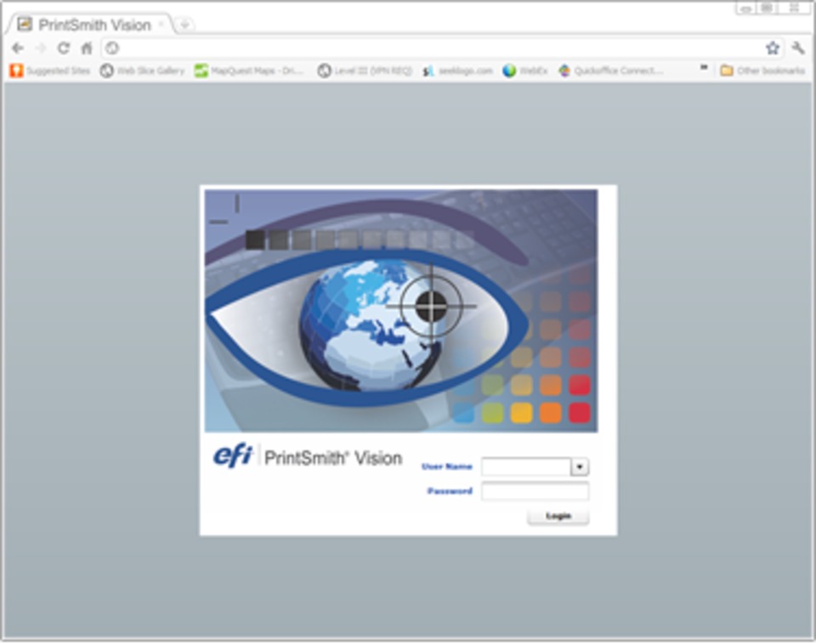
Task: Click the efi logo
Action: pyautogui.click(x=233, y=456)
